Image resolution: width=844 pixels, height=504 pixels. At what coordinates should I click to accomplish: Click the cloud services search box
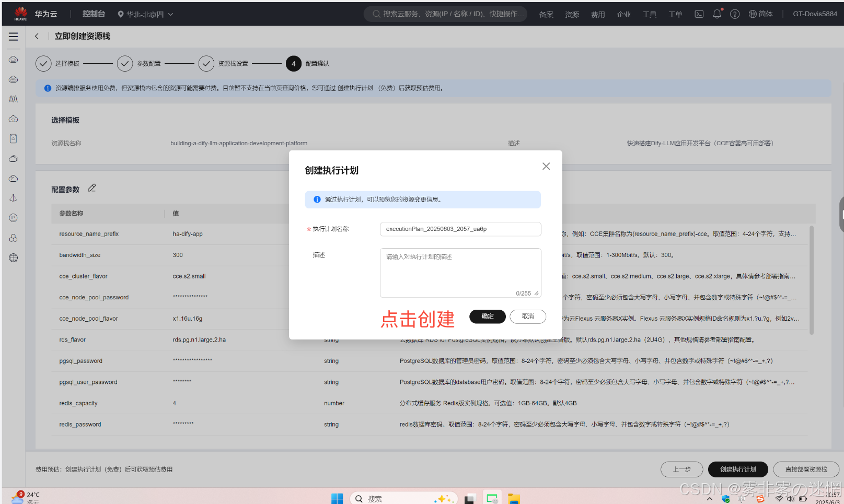445,14
